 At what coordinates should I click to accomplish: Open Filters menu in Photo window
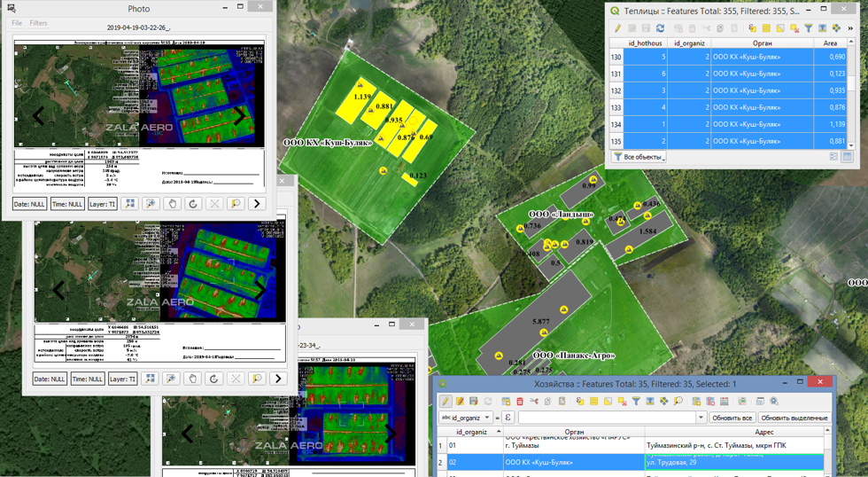point(38,23)
